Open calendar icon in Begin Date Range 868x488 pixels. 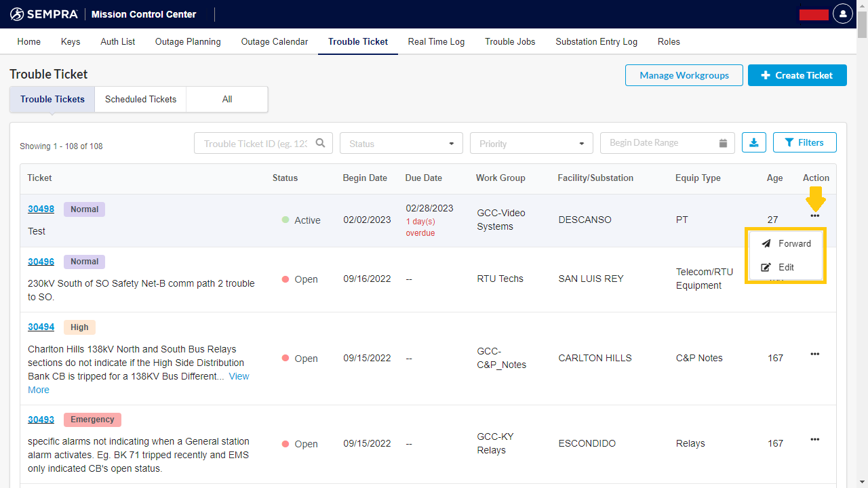(723, 143)
